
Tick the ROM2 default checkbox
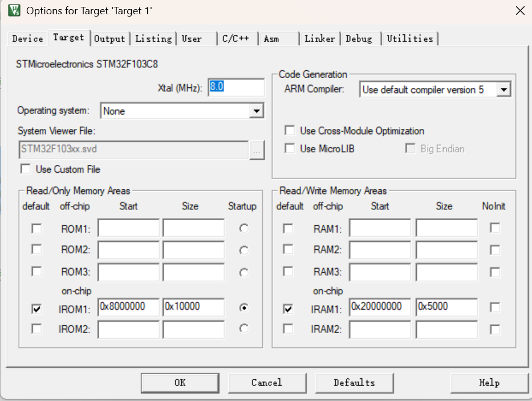coord(36,249)
